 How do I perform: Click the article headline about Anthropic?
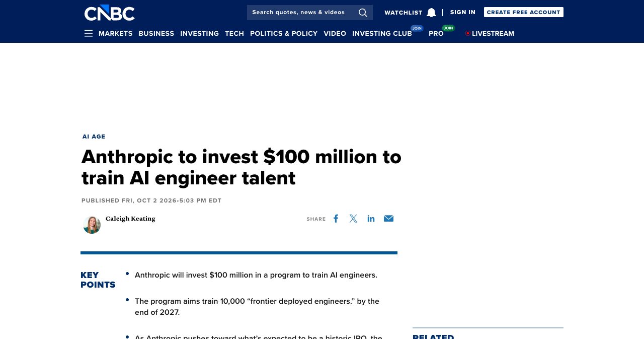click(242, 167)
